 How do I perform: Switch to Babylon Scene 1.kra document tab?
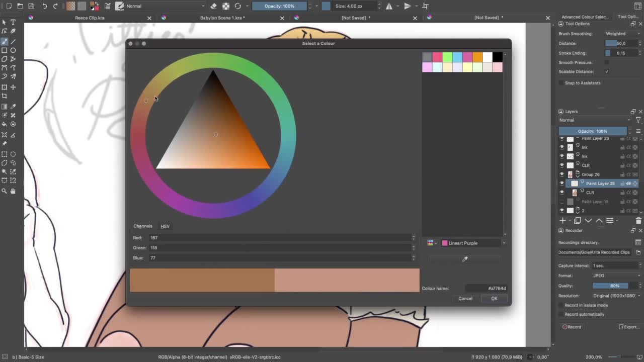(222, 18)
